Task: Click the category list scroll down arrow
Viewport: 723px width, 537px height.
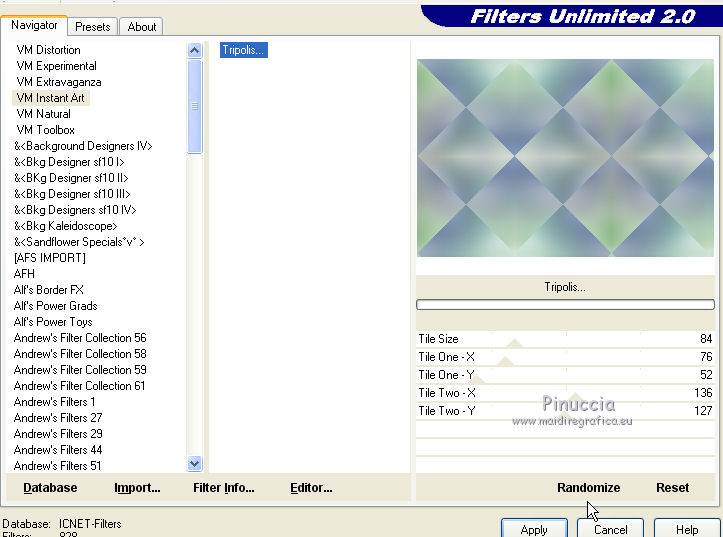Action: click(195, 463)
